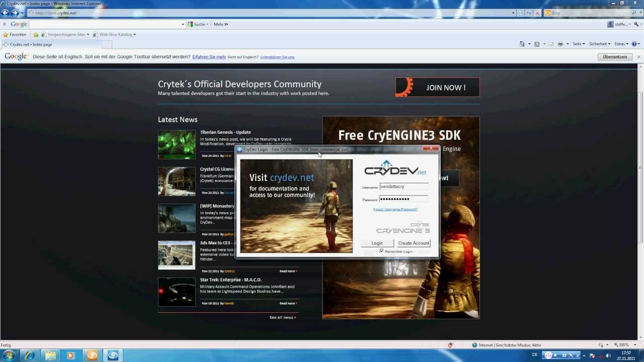Click the Bing magnifier search icon
Viewport: 644px width, 362px height.
[633, 13]
